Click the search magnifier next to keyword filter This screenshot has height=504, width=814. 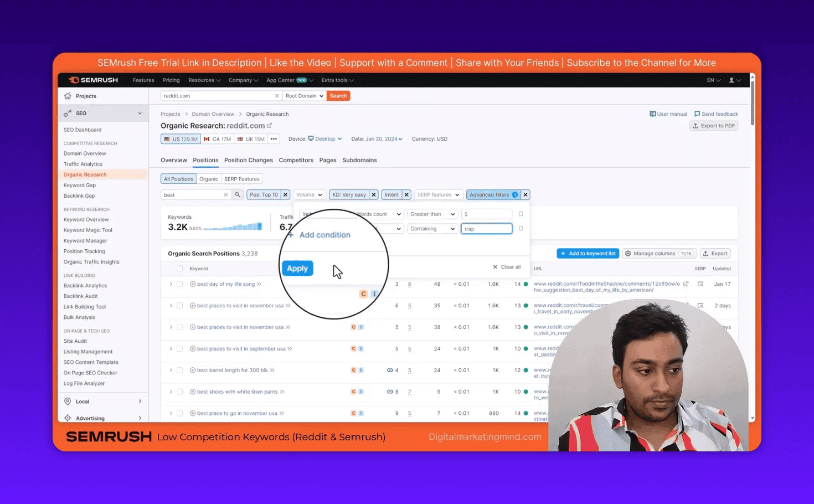click(x=238, y=194)
